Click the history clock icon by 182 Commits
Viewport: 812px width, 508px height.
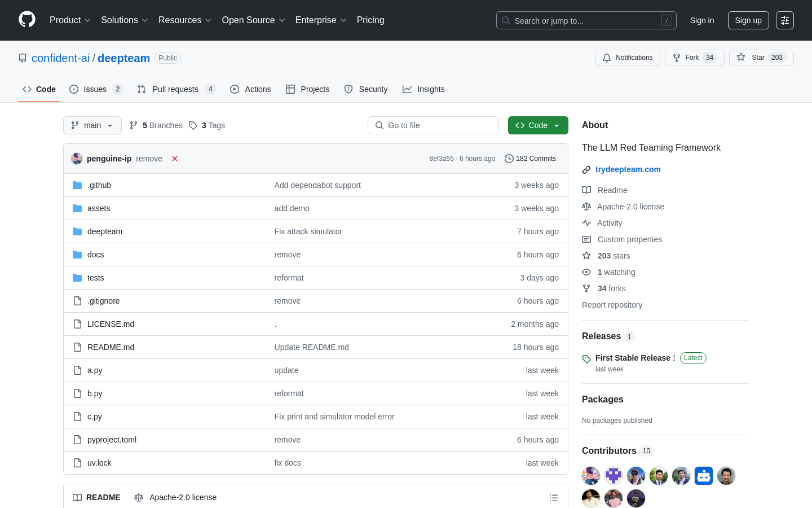pyautogui.click(x=509, y=159)
